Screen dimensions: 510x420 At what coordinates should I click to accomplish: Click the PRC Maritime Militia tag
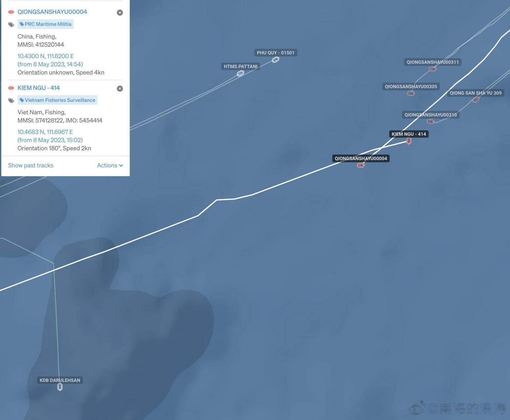pyautogui.click(x=46, y=24)
